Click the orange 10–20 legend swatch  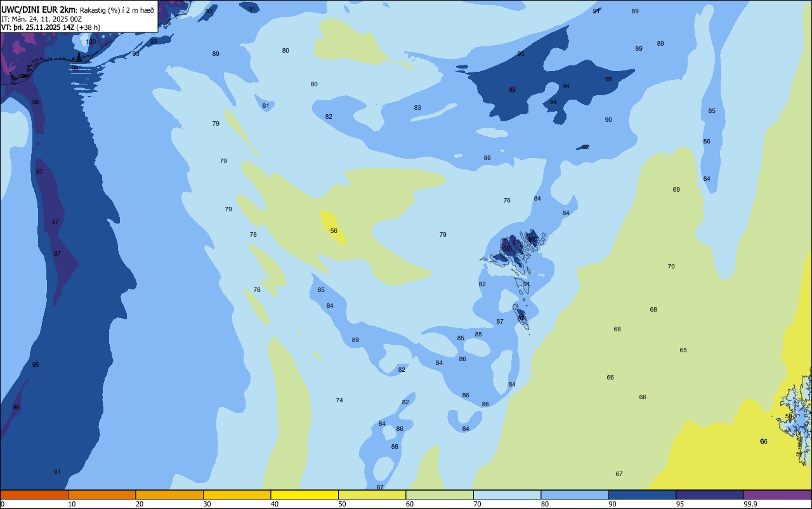pyautogui.click(x=101, y=494)
